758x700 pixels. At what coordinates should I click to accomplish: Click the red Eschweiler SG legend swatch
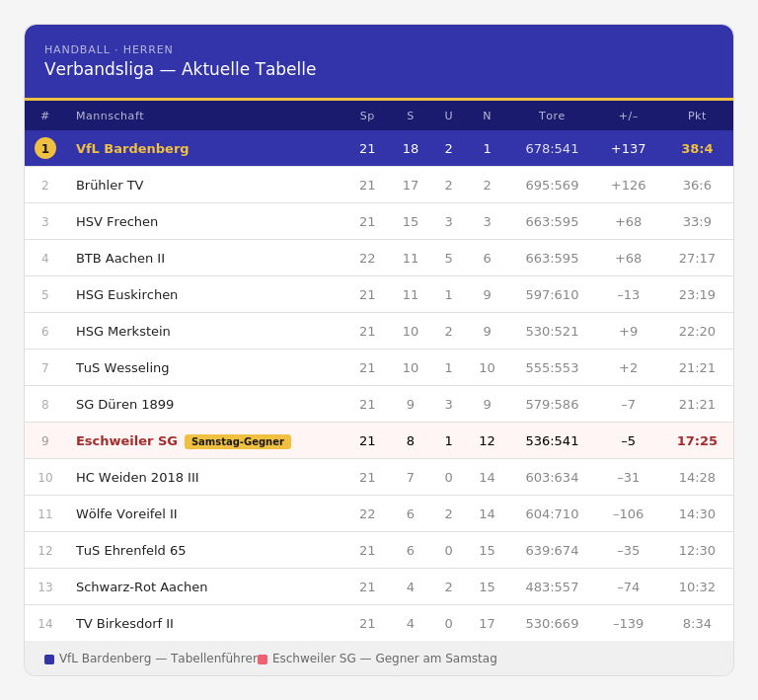point(263,660)
